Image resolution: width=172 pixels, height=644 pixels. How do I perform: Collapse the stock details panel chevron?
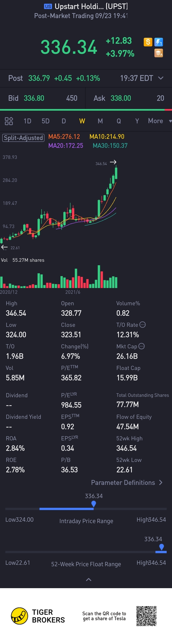88,580
